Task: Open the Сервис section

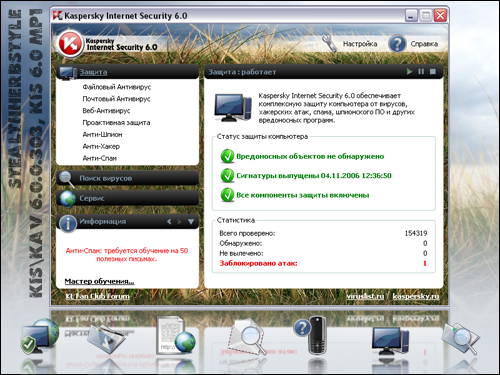Action: pos(128,198)
